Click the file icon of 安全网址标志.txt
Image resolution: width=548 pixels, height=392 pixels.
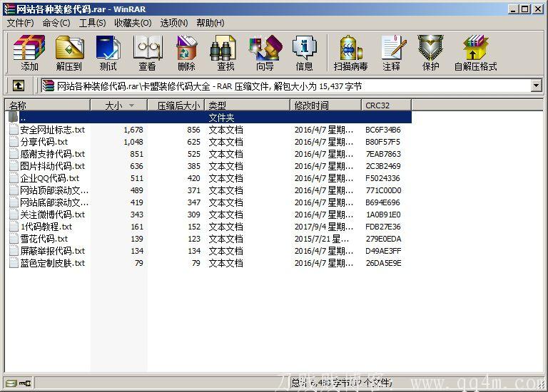14,130
